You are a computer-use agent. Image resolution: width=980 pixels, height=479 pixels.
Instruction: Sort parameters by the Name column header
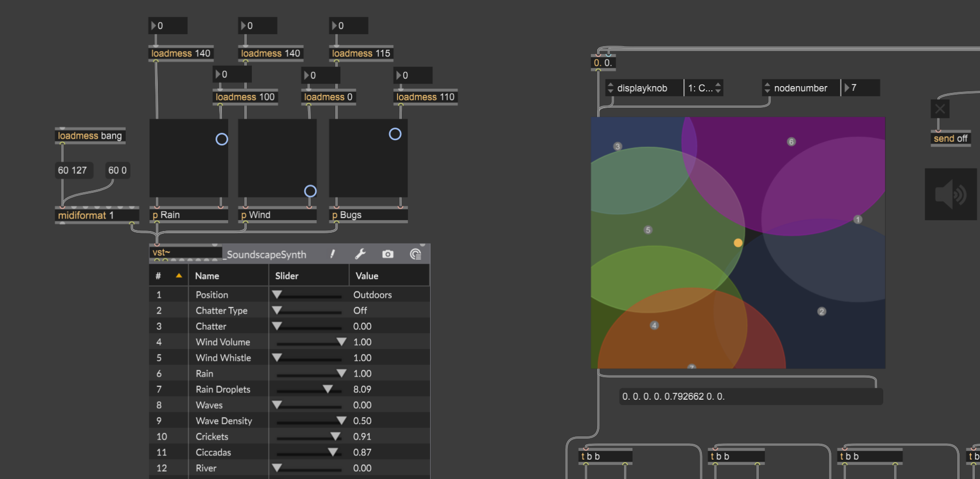207,276
